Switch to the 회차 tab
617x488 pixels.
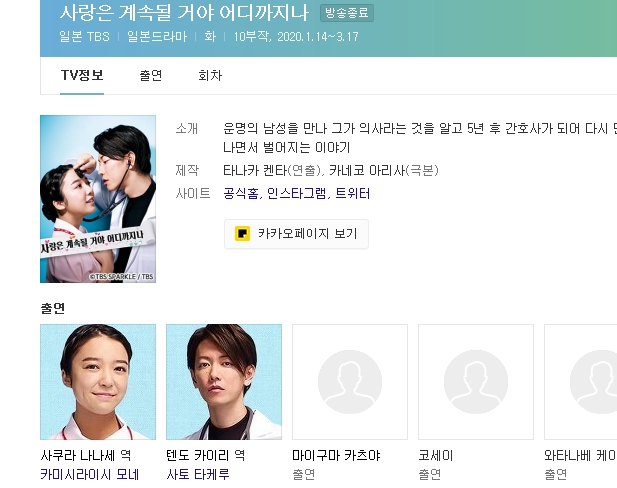(210, 75)
